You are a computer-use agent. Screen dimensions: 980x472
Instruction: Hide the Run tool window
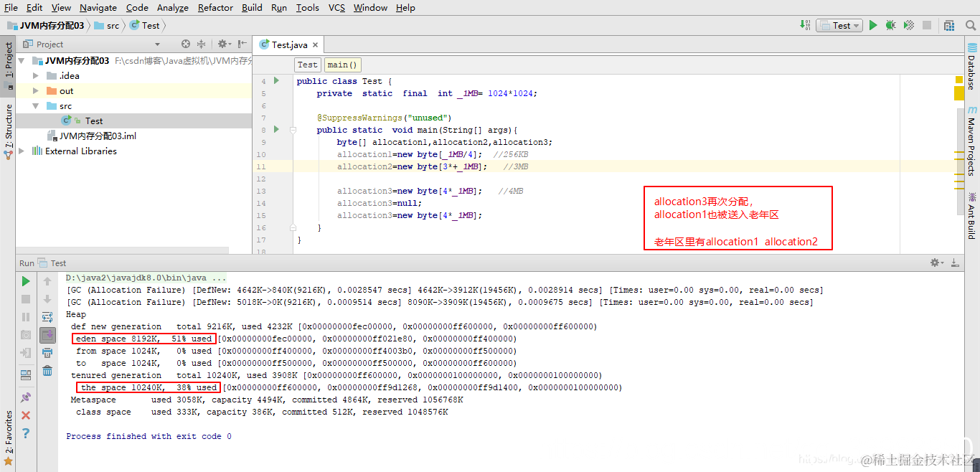pos(954,263)
